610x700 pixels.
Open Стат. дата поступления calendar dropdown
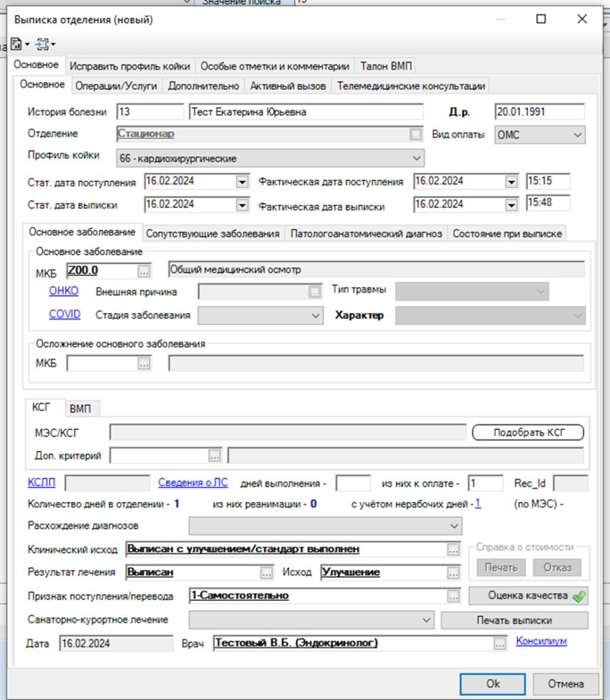pos(242,182)
